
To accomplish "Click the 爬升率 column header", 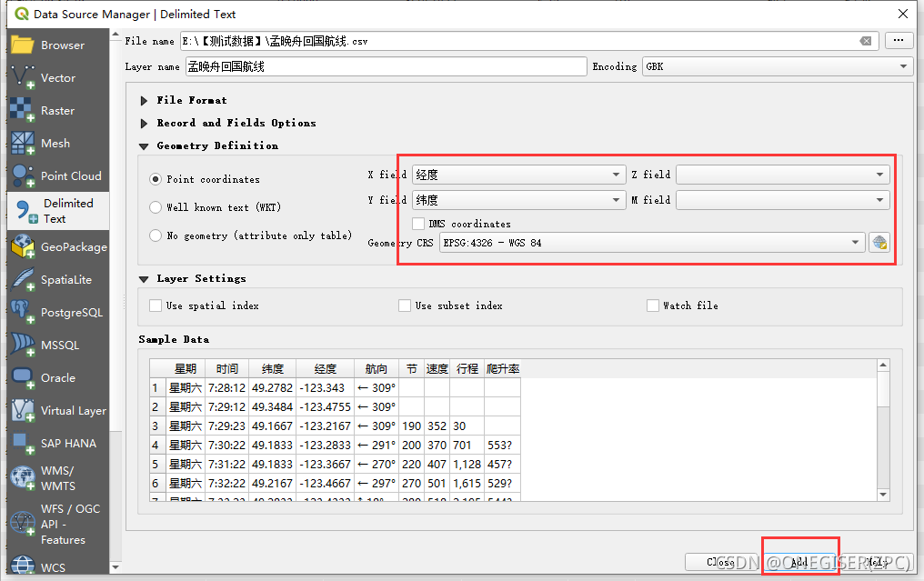I will click(x=503, y=369).
